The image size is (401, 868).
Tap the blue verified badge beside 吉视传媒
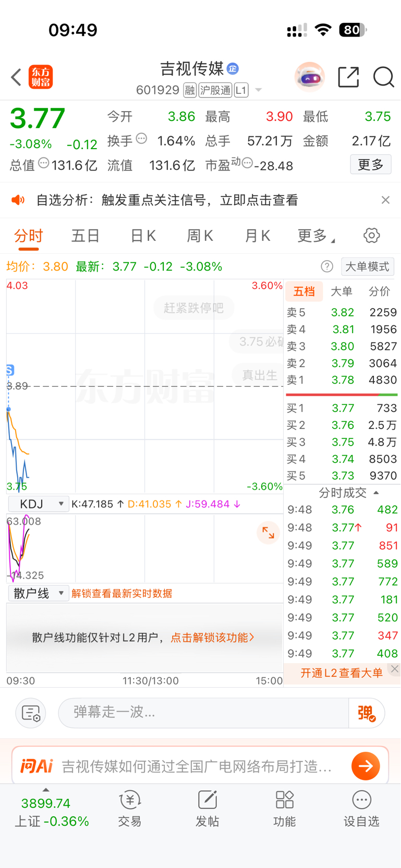click(x=233, y=68)
